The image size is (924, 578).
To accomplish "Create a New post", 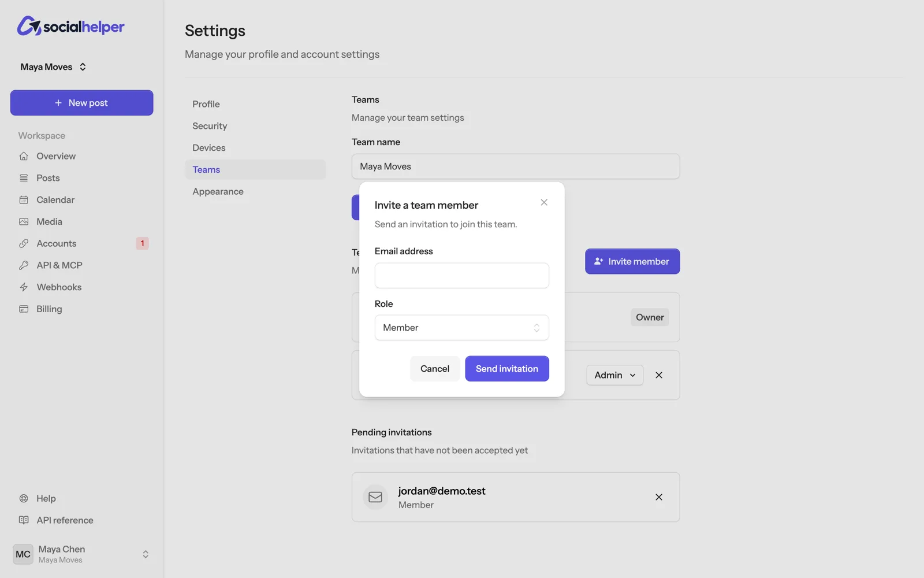I will click(82, 103).
